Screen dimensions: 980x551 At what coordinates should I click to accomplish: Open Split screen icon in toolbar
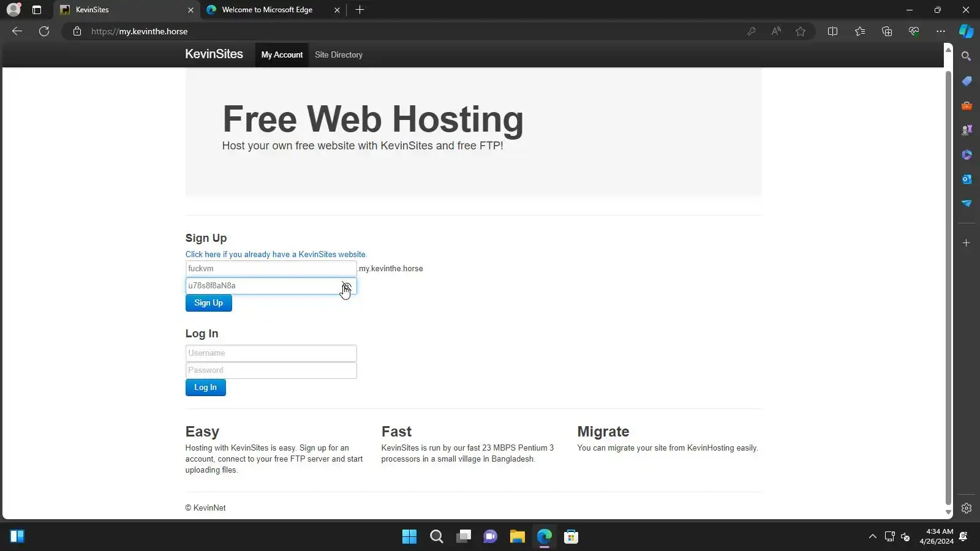point(832,31)
